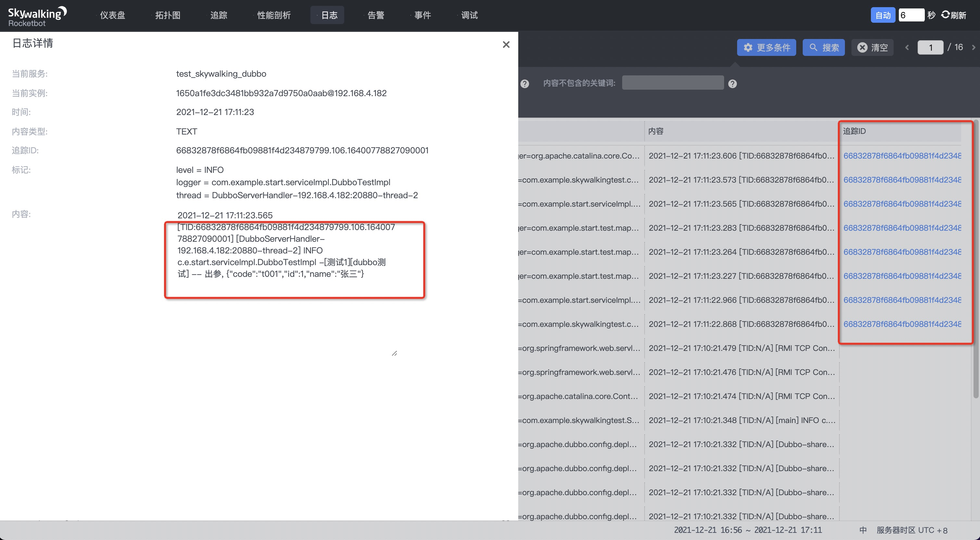Screen dimensions: 980x540
Task: Click help icon after excluded keywords field
Action: coord(732,84)
